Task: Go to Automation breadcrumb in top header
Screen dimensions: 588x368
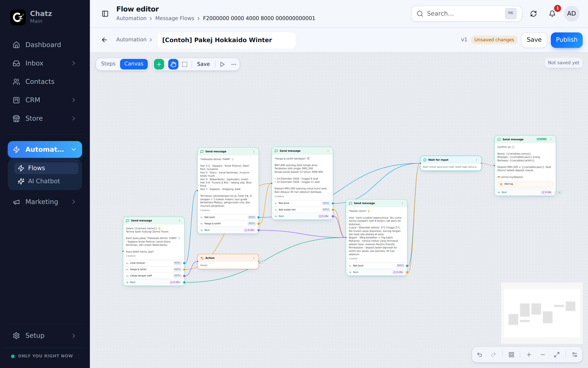Action: click(131, 18)
